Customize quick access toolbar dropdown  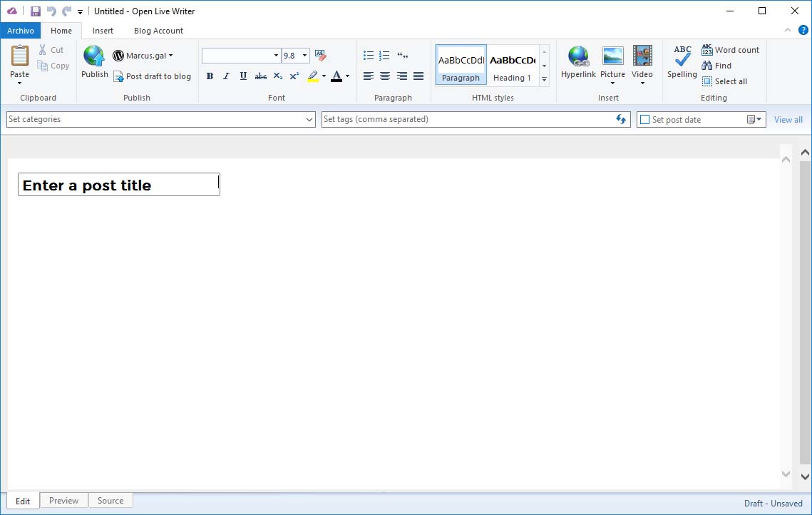pos(80,11)
